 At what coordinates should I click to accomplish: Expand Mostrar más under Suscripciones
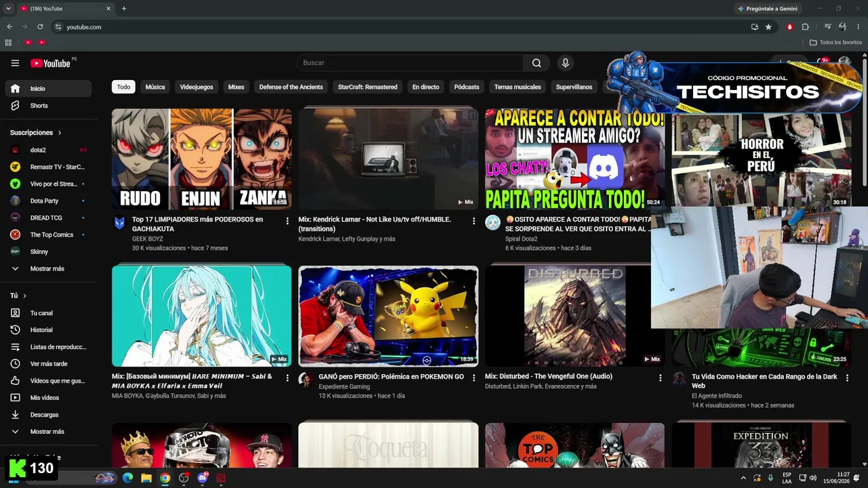tap(48, 269)
